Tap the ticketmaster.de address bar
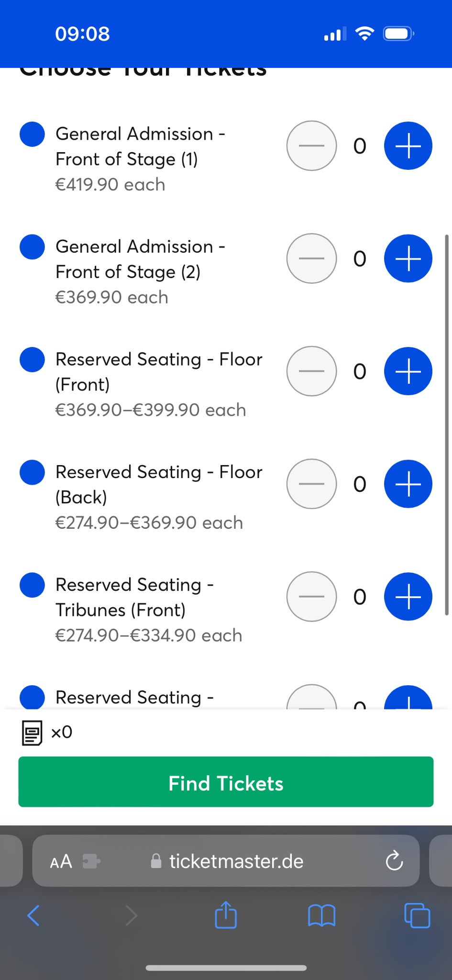 [x=236, y=861]
